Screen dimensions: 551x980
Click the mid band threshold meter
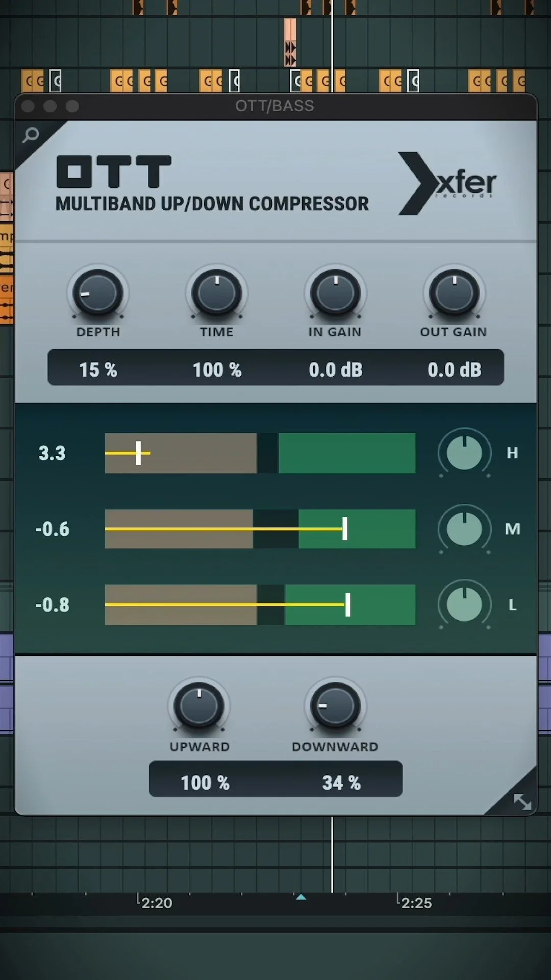pyautogui.click(x=260, y=529)
